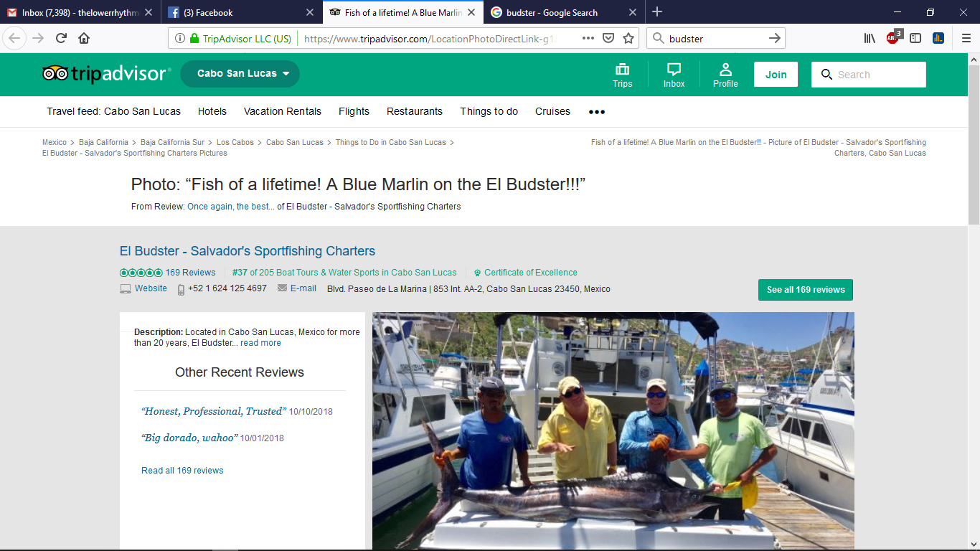Reload the page with the refresh icon
The width and height of the screenshot is (980, 551).
(62, 38)
